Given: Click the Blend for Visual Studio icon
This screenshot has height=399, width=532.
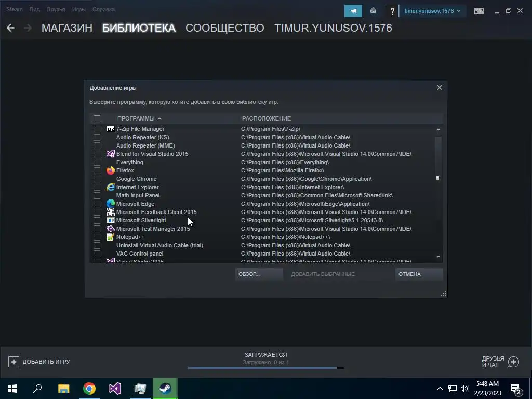Looking at the screenshot, I should pos(111,154).
